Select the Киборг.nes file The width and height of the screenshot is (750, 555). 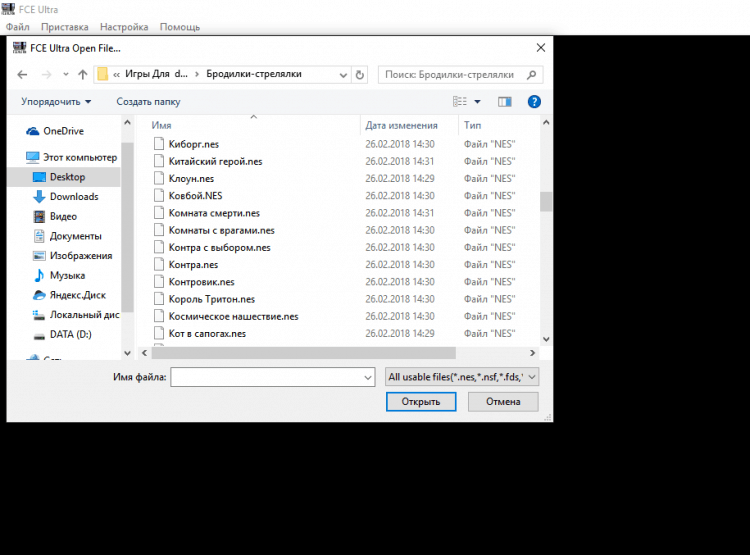coord(193,144)
